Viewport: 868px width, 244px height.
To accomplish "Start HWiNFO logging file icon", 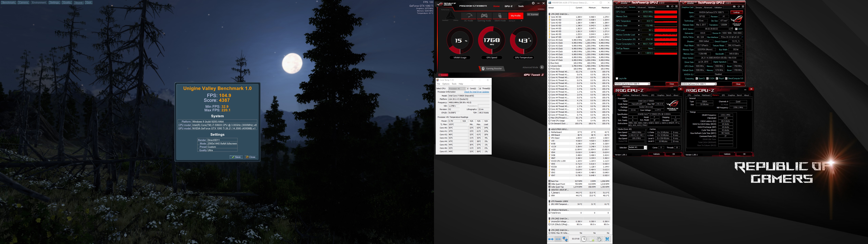I will point(592,239).
